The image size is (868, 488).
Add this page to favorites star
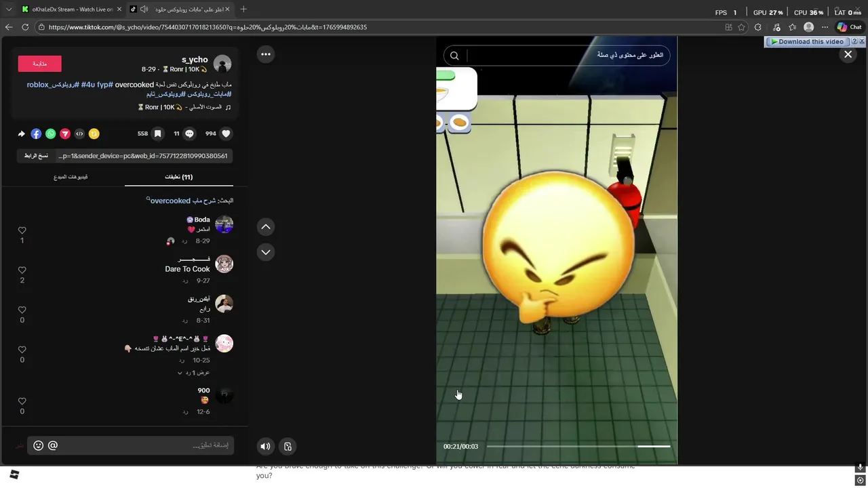(x=741, y=27)
